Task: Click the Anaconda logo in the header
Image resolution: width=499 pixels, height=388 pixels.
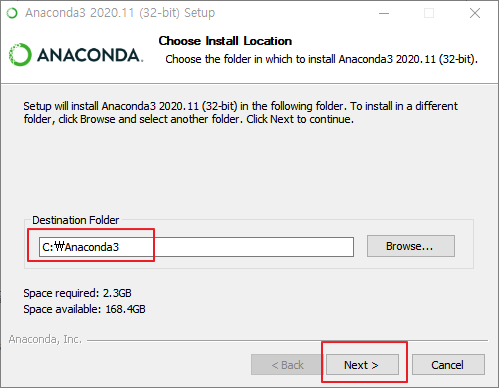Action: point(76,55)
